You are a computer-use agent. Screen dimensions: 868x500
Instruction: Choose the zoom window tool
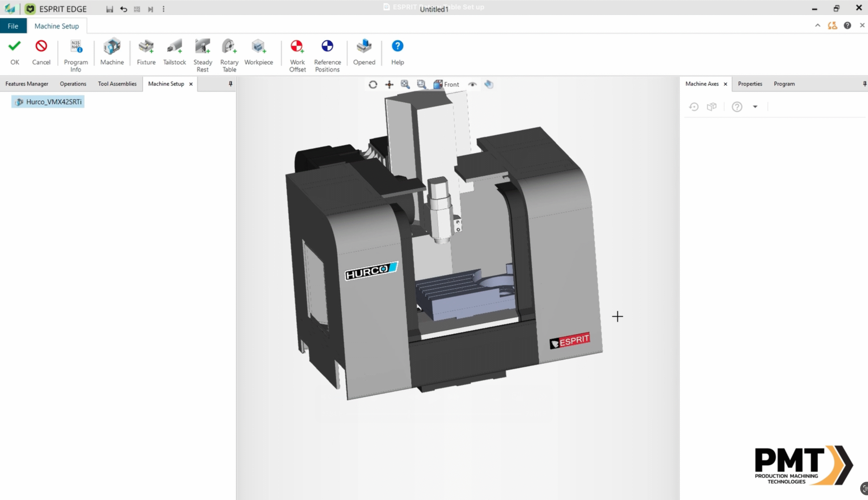(421, 84)
